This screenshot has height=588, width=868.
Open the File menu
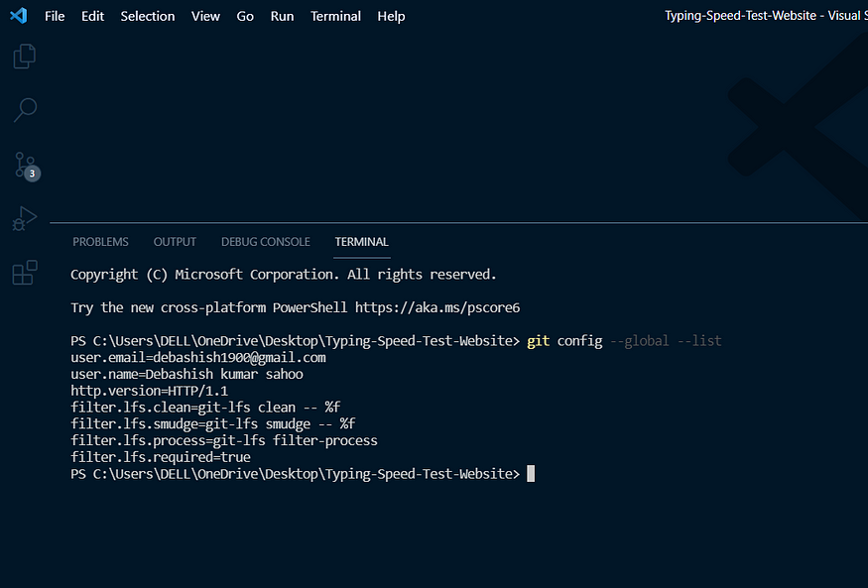pyautogui.click(x=55, y=16)
